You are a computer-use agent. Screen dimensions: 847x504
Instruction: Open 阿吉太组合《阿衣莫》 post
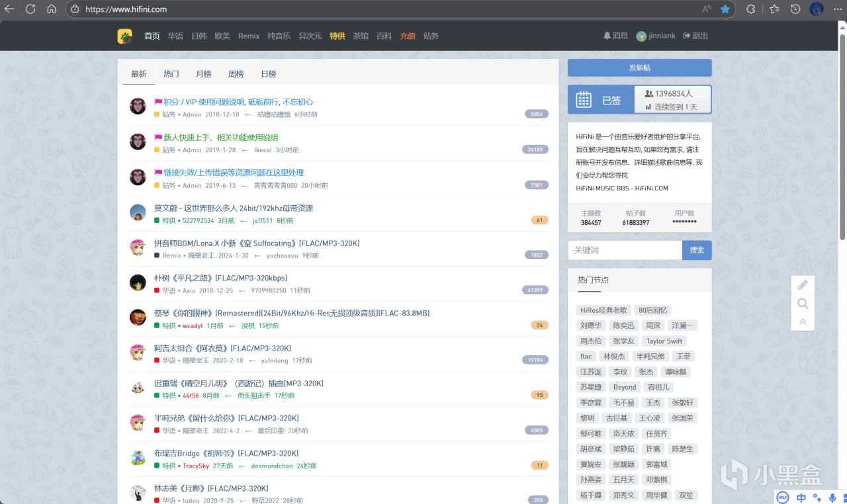[x=222, y=348]
